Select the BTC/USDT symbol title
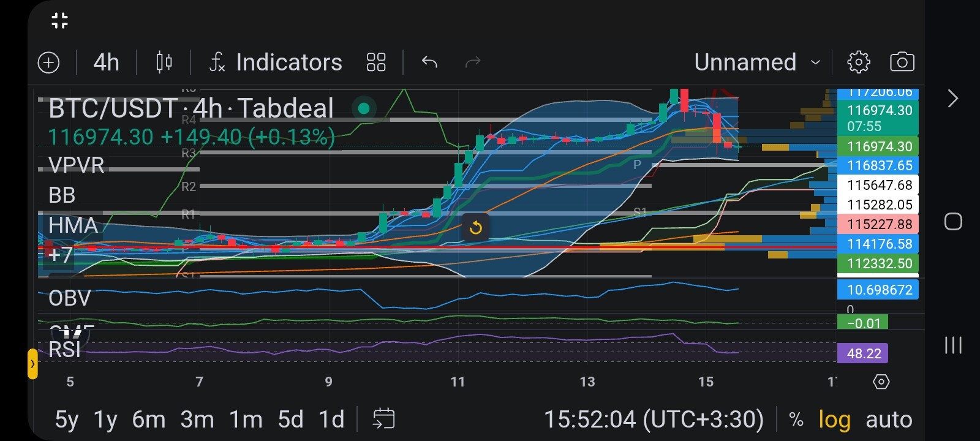The image size is (980, 441). (x=190, y=108)
